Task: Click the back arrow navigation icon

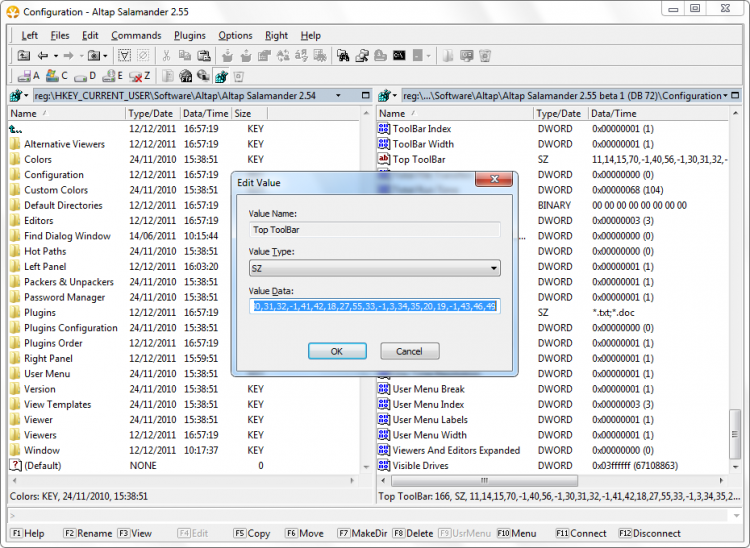Action: 40,56
